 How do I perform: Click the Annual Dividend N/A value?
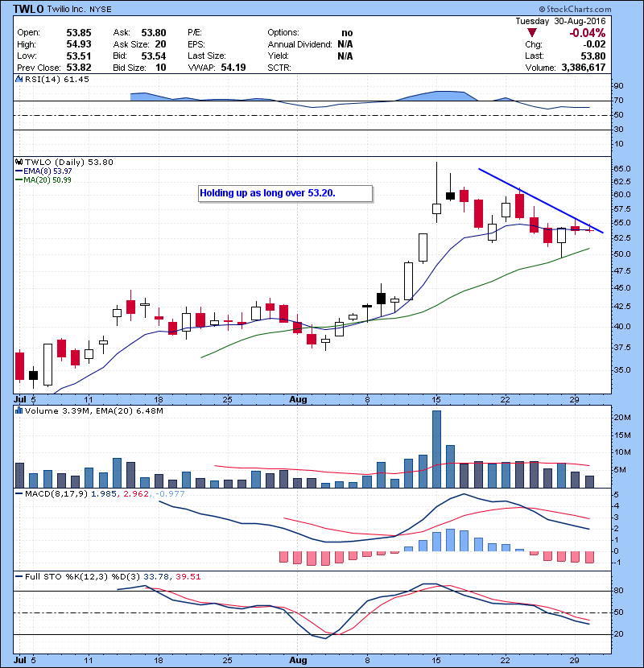pos(345,44)
